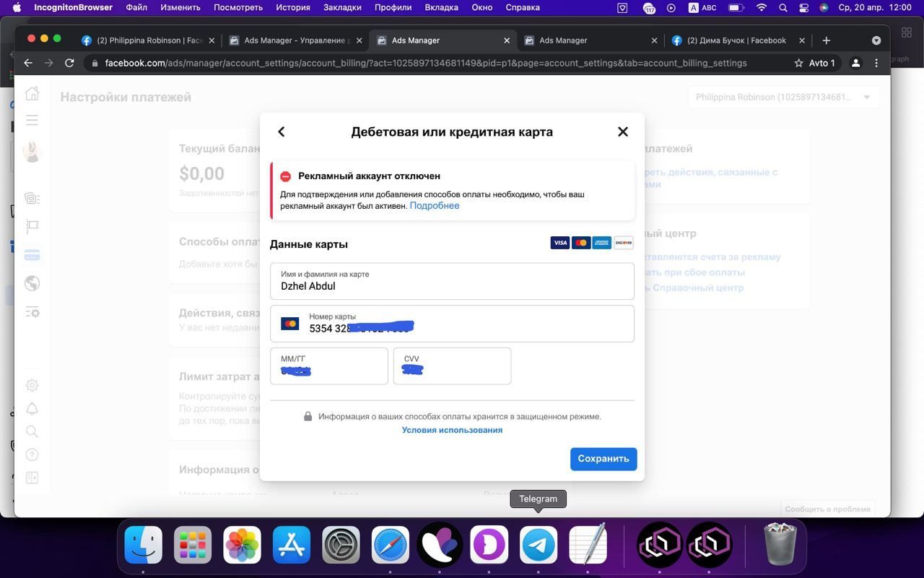The height and width of the screenshot is (578, 924).
Task: Open the list settings icon in sidebar
Action: coord(32,312)
